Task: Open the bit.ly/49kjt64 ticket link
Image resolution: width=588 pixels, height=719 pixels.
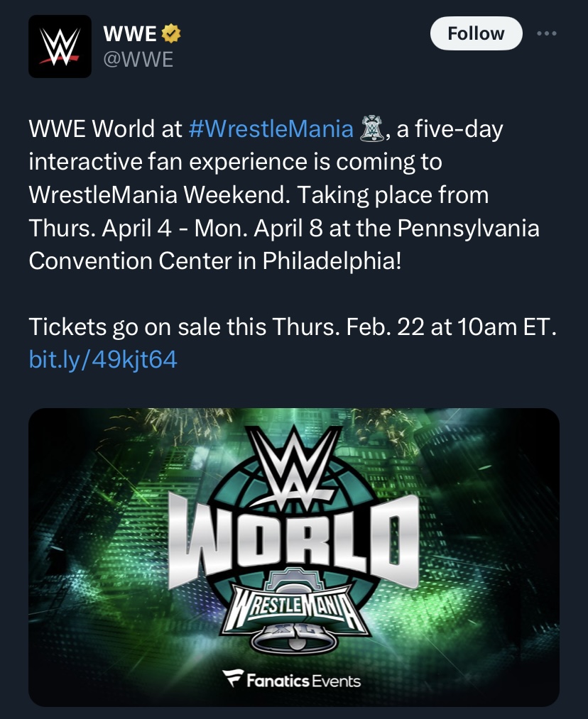Action: tap(103, 360)
